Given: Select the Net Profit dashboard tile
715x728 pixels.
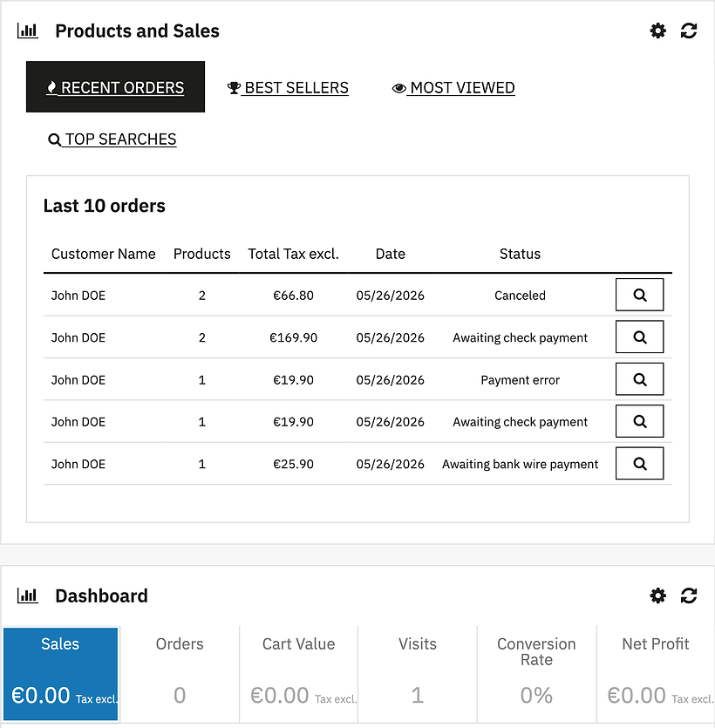Looking at the screenshot, I should pyautogui.click(x=656, y=674).
